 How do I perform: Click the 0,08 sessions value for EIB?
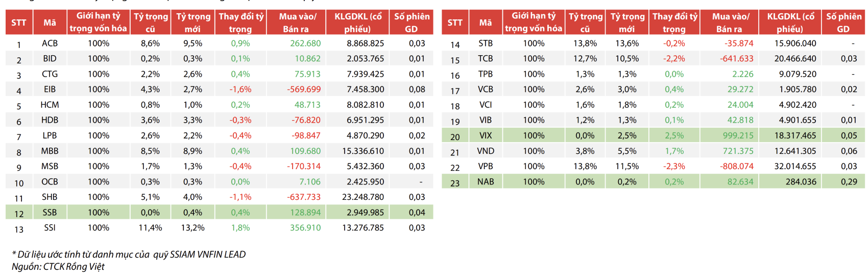coord(417,89)
